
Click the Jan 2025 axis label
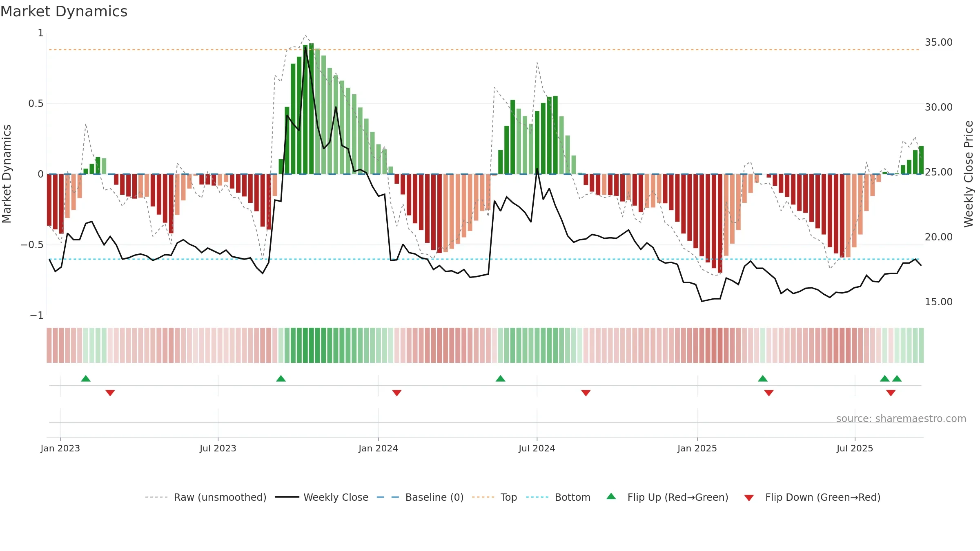[x=697, y=448]
